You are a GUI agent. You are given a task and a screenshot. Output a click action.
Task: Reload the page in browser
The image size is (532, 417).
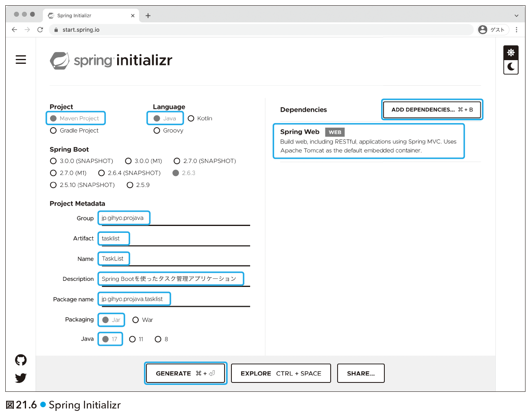tap(40, 30)
